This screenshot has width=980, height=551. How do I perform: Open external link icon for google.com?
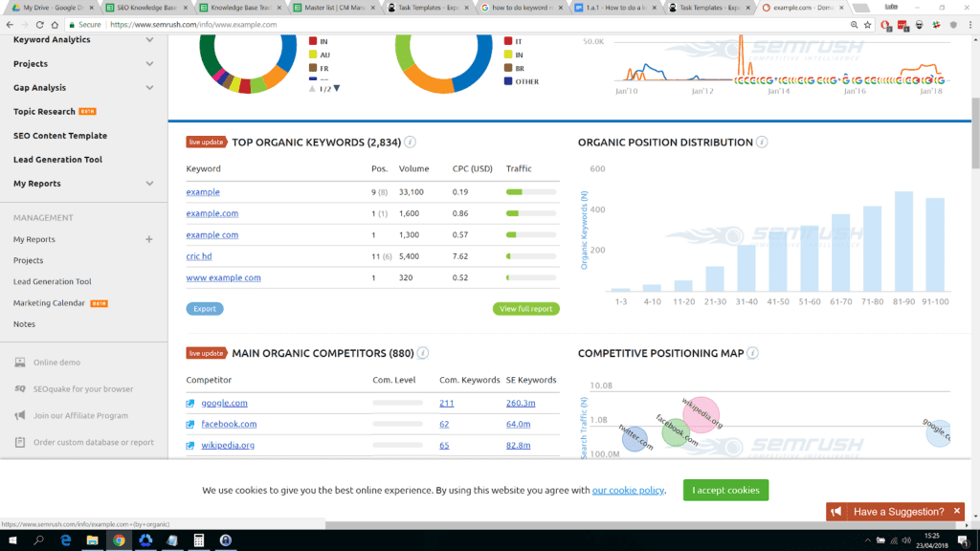click(190, 404)
